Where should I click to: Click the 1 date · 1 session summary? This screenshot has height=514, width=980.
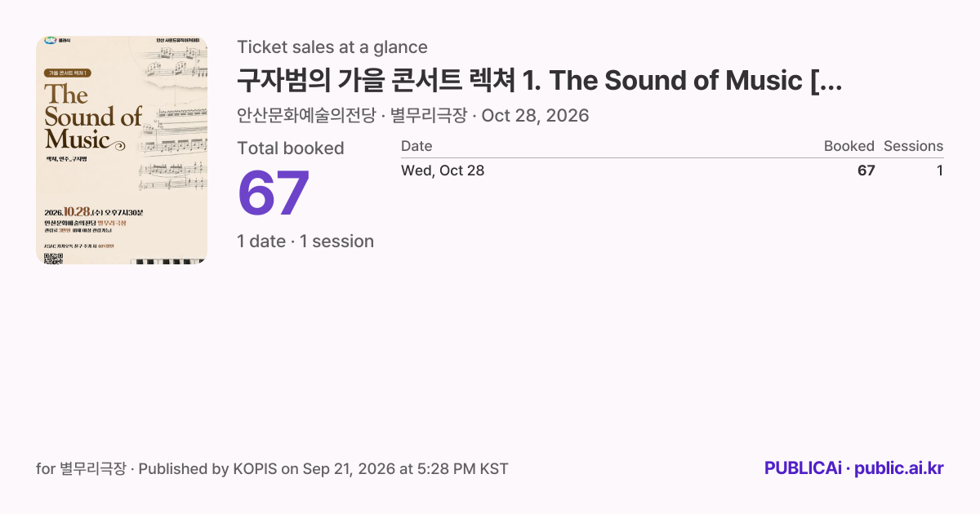tap(305, 241)
